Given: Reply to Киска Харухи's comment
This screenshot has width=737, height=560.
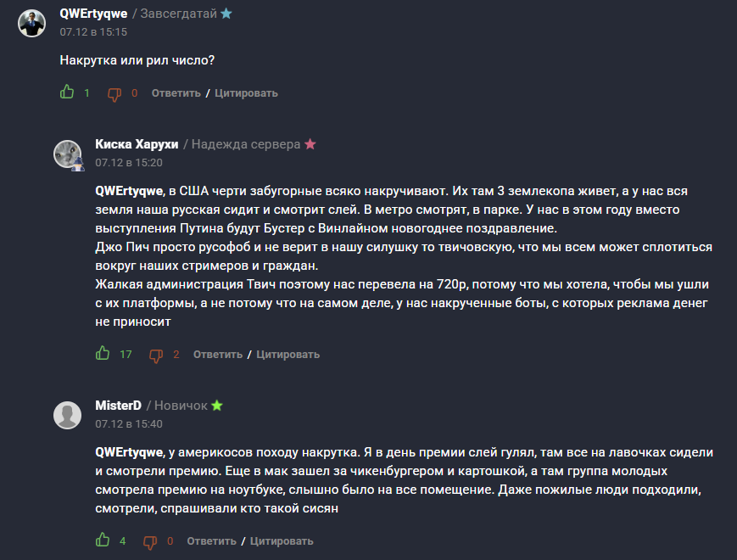Looking at the screenshot, I should (x=217, y=355).
